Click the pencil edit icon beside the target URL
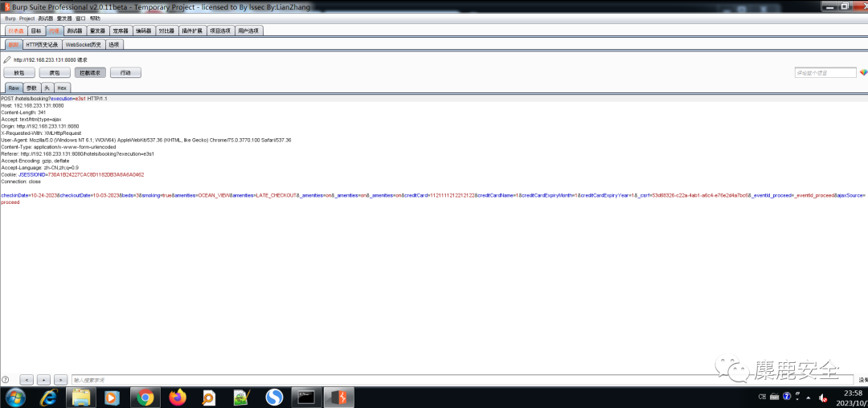Image resolution: width=868 pixels, height=408 pixels. [x=6, y=59]
